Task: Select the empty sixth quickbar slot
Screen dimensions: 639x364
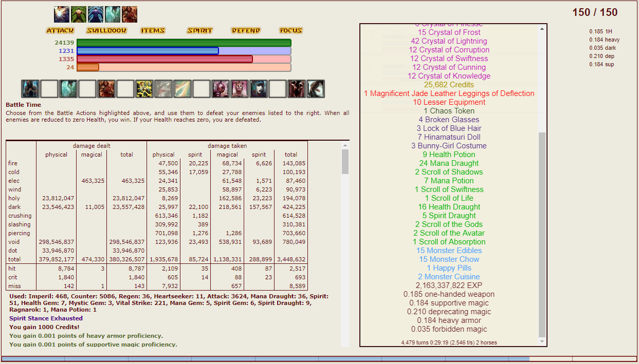Action: tap(125, 89)
